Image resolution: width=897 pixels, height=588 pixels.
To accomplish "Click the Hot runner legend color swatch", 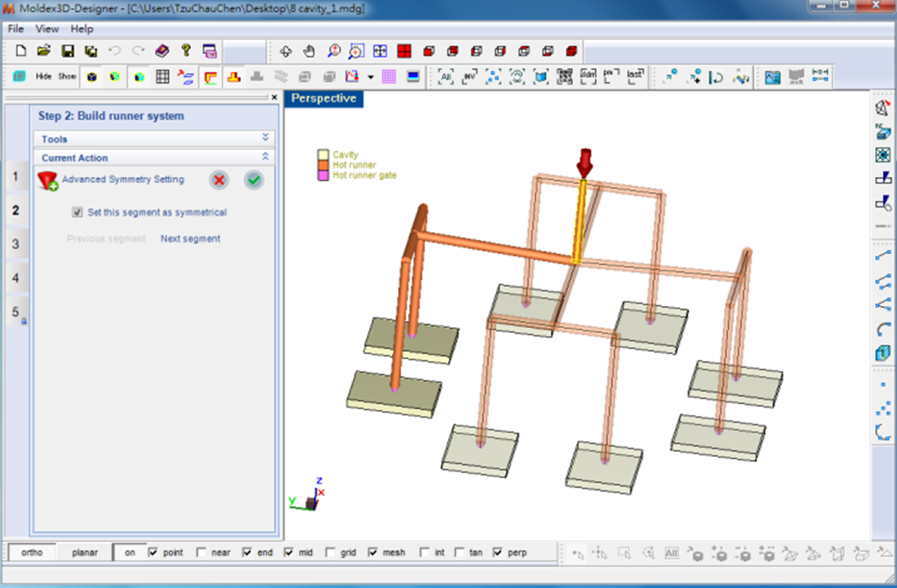I will (x=323, y=165).
